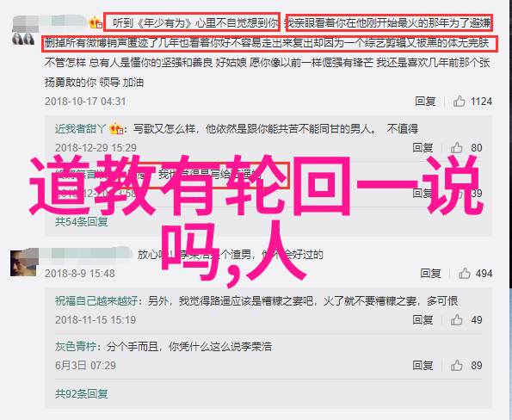Open first commenter's avatar thumbnail
The width and height of the screenshot is (512, 420).
point(23,39)
